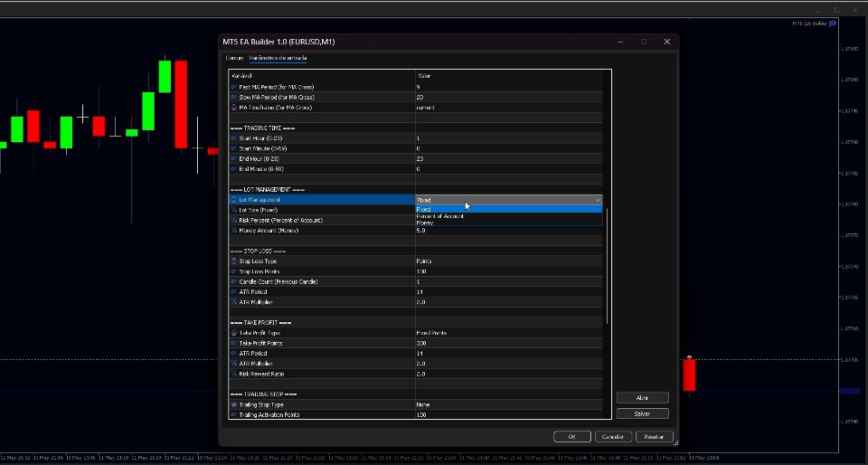This screenshot has width=868, height=465.
Task: Click the fraction icon beside Money Amount (Money)
Action: pos(233,231)
